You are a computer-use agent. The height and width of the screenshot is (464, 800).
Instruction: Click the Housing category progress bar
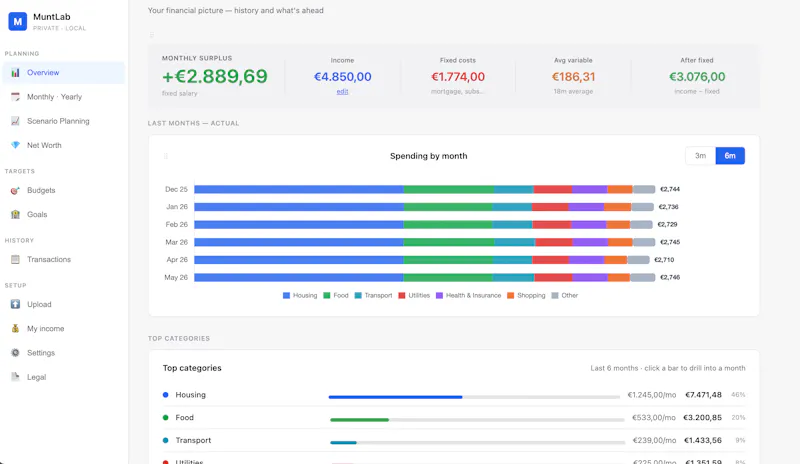pos(474,397)
